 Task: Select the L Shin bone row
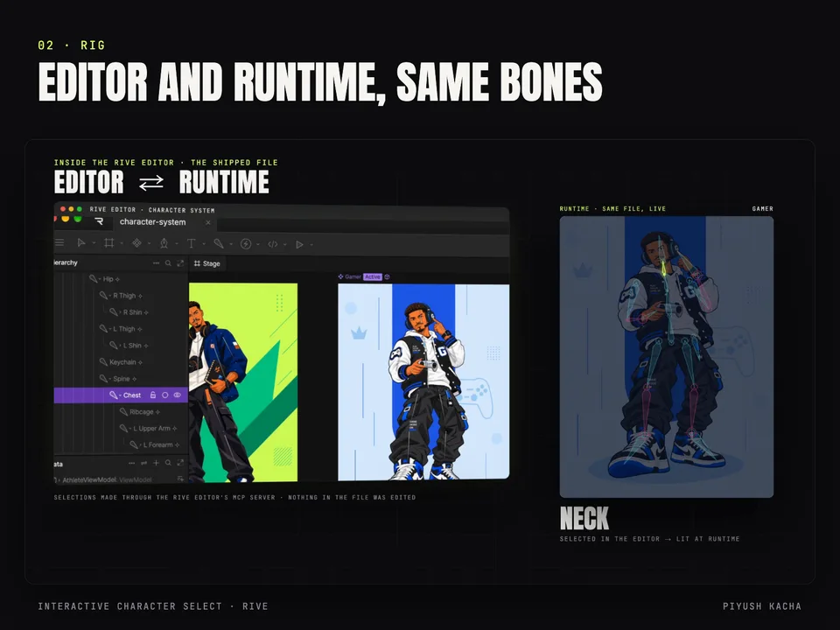click(x=121, y=346)
